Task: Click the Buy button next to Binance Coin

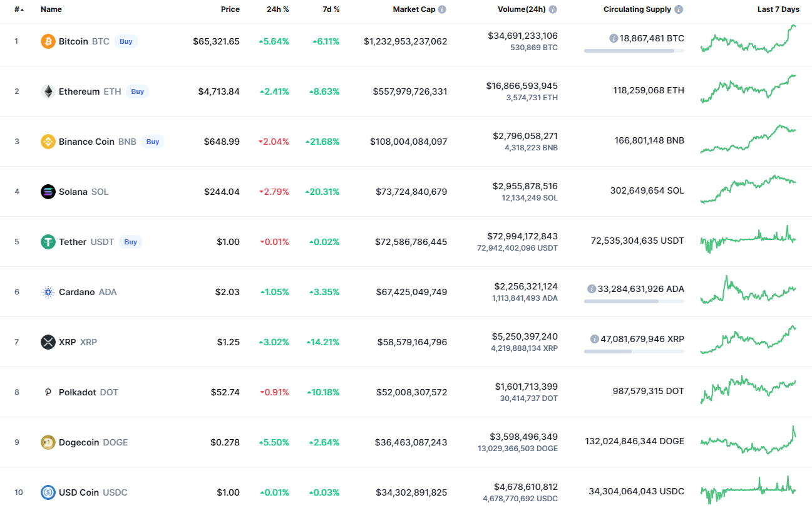Action: (x=153, y=142)
